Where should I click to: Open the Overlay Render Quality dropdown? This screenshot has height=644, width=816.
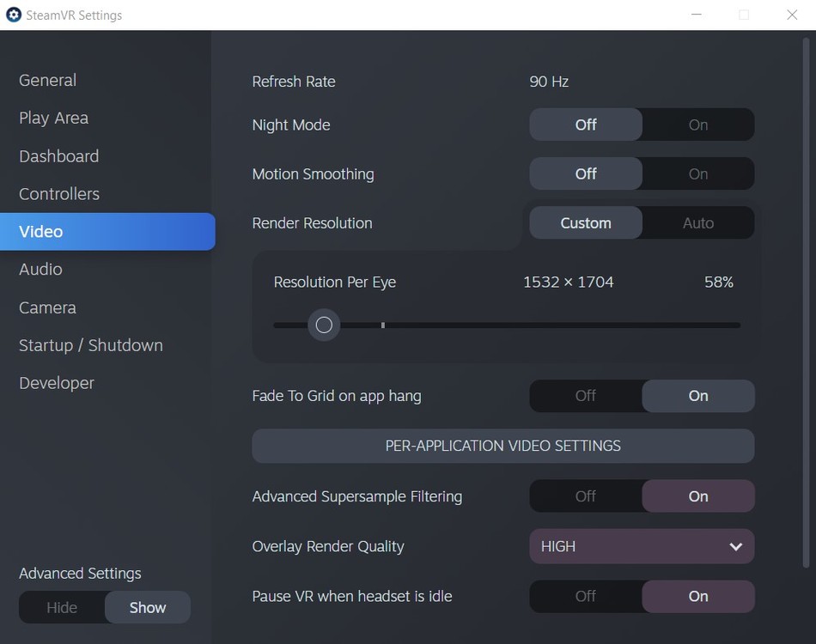click(x=642, y=546)
